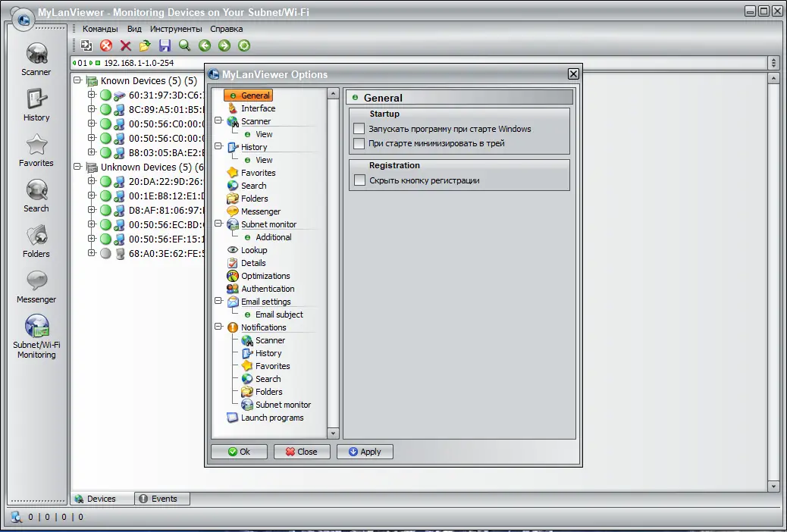This screenshot has height=532, width=787.
Task: Close the MyLanViewer Options dialog with X
Action: click(573, 74)
